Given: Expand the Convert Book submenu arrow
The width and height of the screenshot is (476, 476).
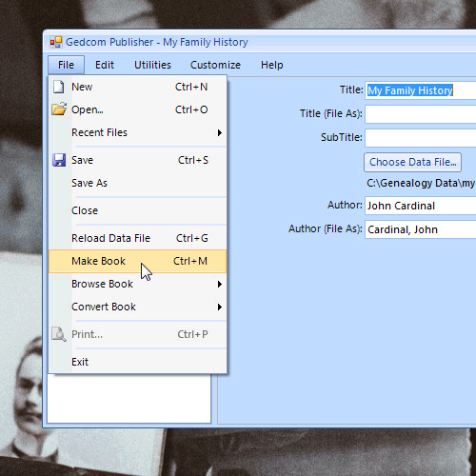Looking at the screenshot, I should [220, 307].
